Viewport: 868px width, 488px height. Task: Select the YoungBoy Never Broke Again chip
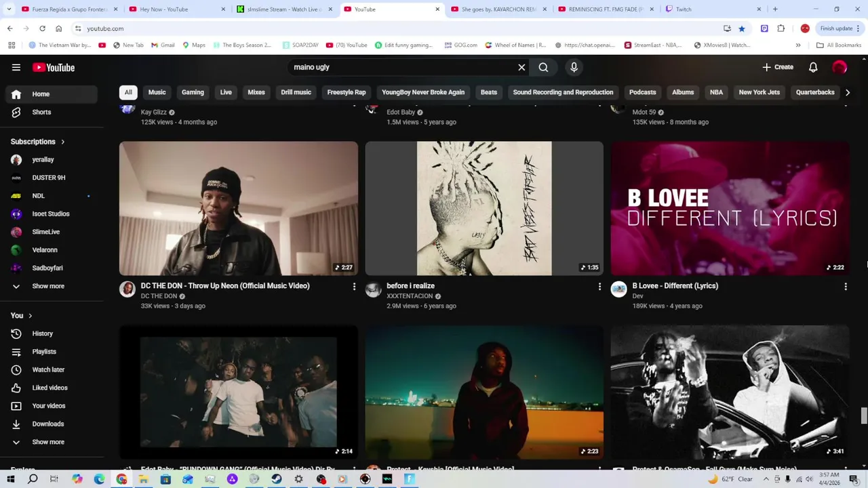pos(423,92)
